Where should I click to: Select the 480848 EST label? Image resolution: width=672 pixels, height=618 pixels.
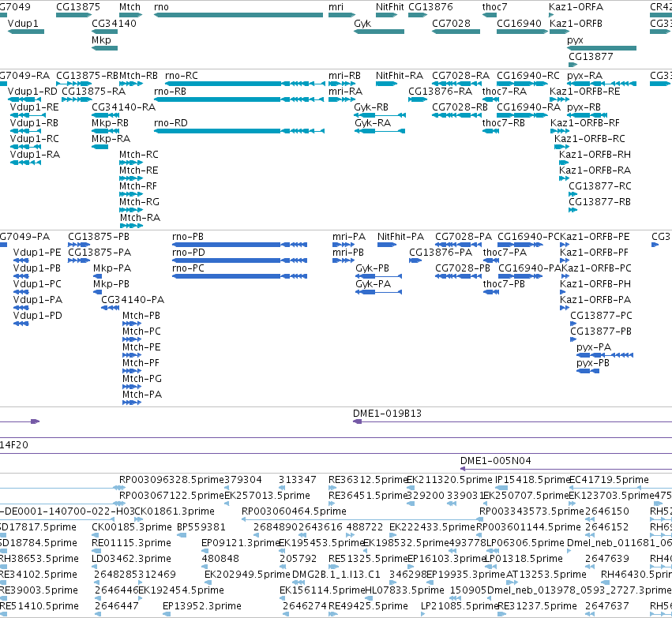tap(220, 559)
